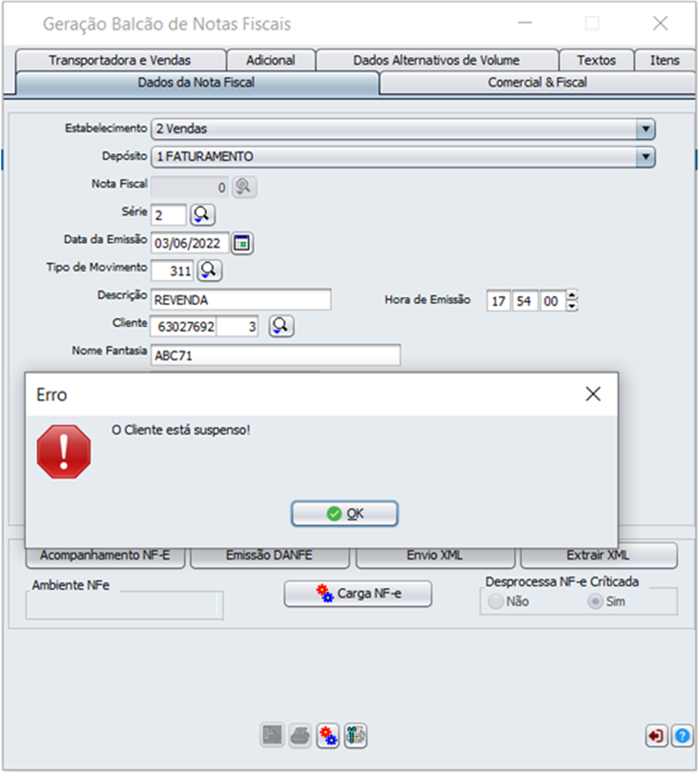Open the Cliente lookup magnifier
Screen dimensions: 700x774
(282, 327)
